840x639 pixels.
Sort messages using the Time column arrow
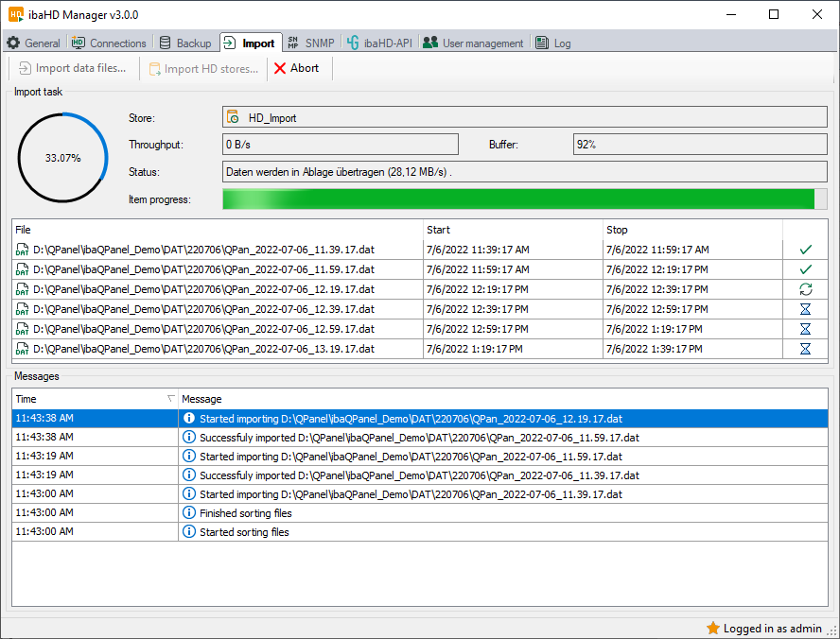170,399
